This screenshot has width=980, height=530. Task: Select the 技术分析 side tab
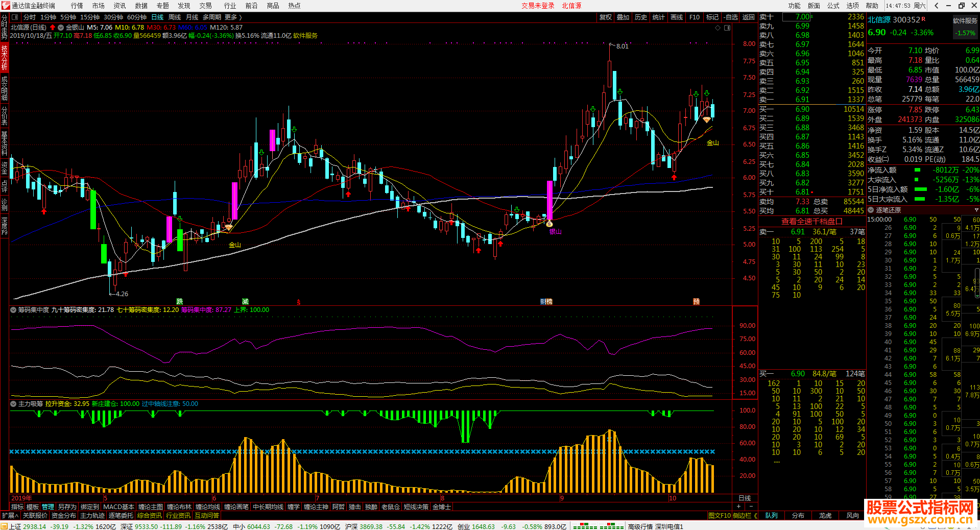(4, 57)
